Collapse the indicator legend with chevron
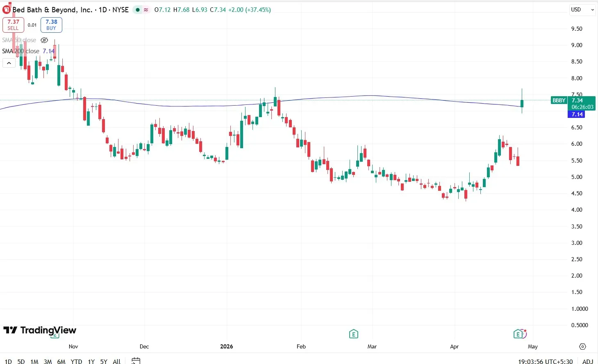This screenshot has height=364, width=598. [9, 63]
